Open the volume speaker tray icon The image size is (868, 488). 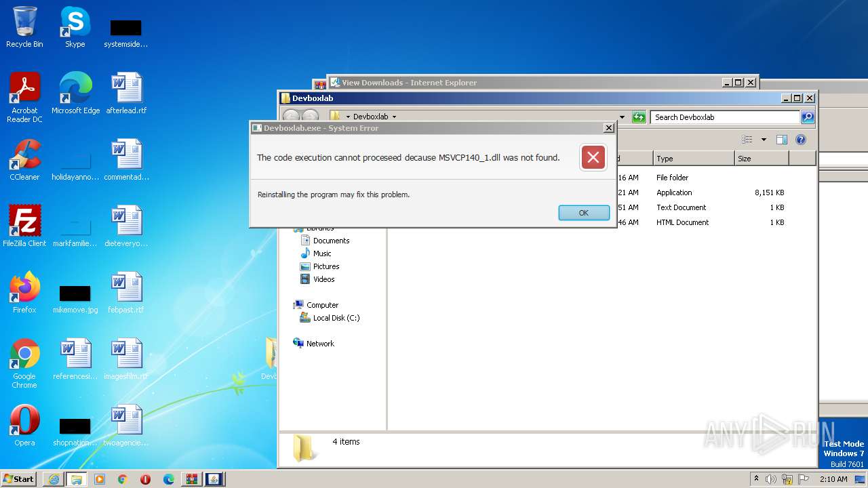(x=771, y=479)
